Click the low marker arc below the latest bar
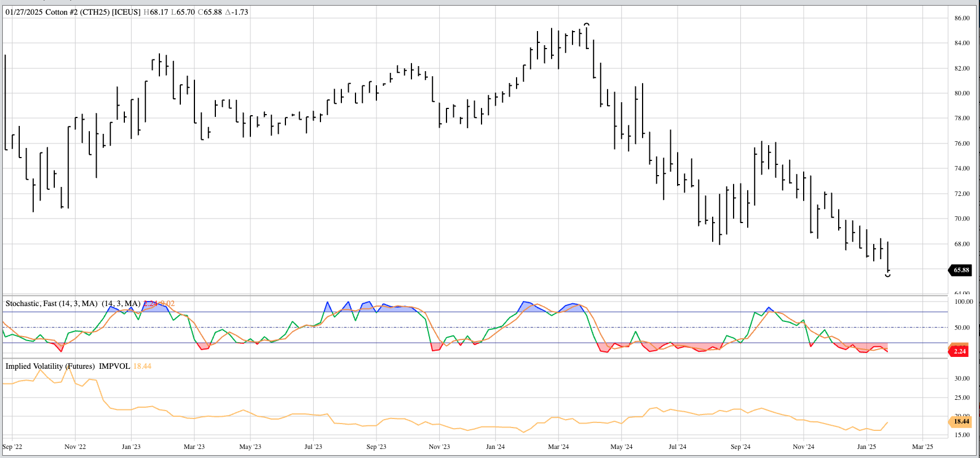The height and width of the screenshot is (458, 980). pyautogui.click(x=888, y=276)
